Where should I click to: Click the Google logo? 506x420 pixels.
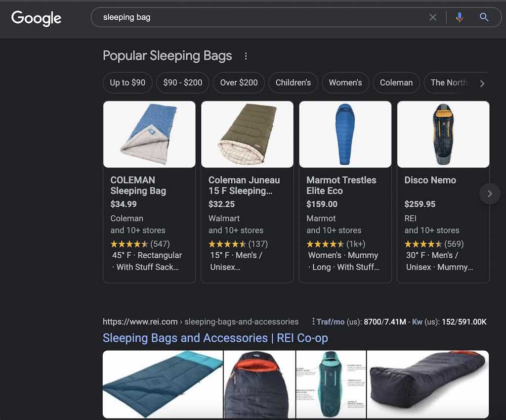pyautogui.click(x=36, y=18)
